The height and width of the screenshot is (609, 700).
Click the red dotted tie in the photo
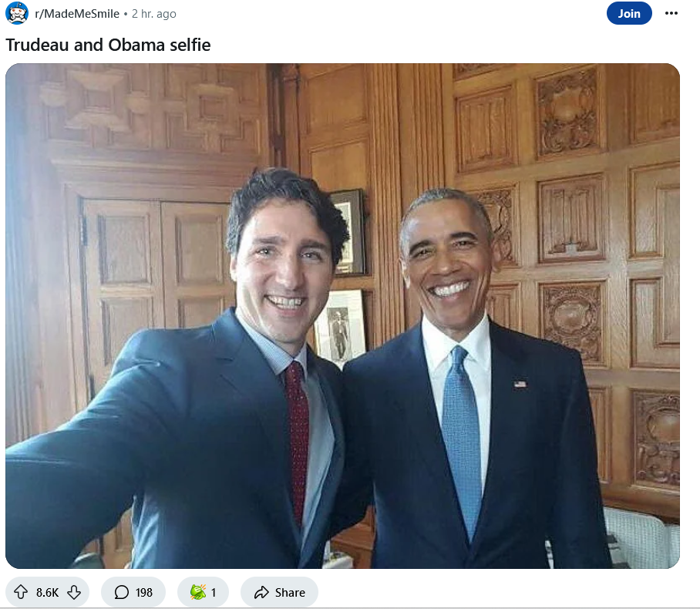pyautogui.click(x=297, y=442)
